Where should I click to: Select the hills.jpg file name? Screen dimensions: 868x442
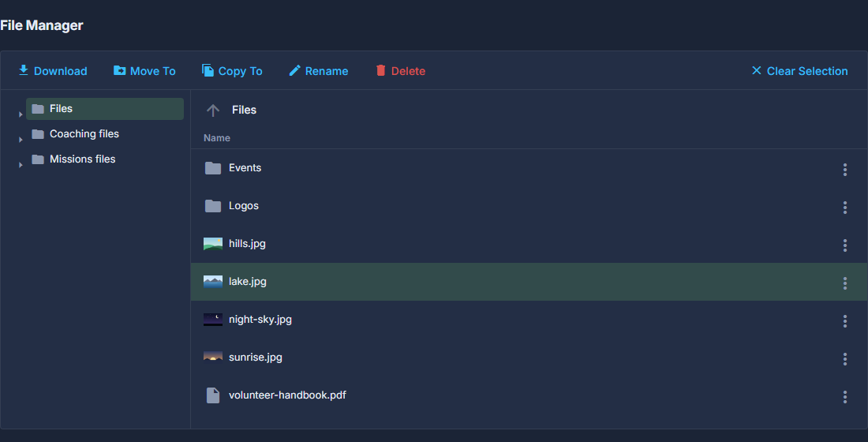pyautogui.click(x=247, y=244)
